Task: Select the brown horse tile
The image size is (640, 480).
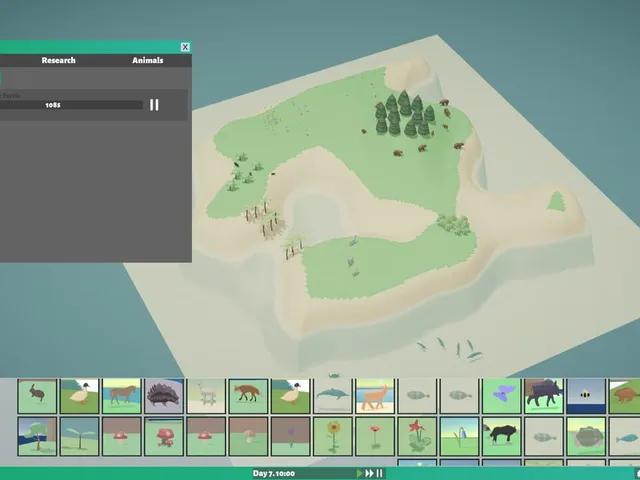Action: pyautogui.click(x=122, y=396)
